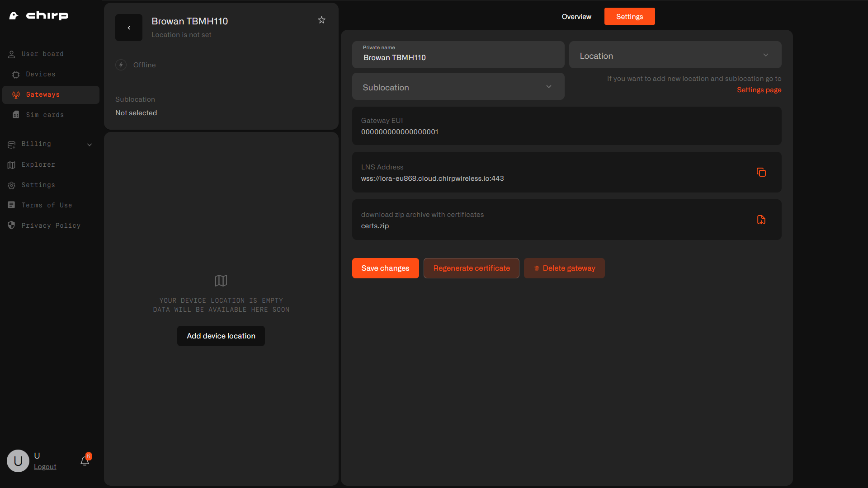The image size is (868, 488).
Task: Open Billing in sidebar
Action: click(36, 144)
